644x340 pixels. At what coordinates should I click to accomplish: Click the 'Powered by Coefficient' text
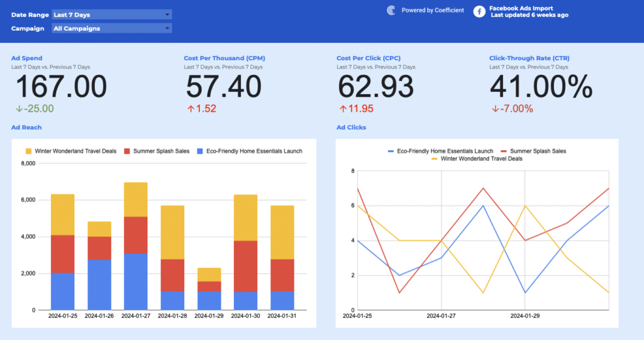tap(433, 10)
